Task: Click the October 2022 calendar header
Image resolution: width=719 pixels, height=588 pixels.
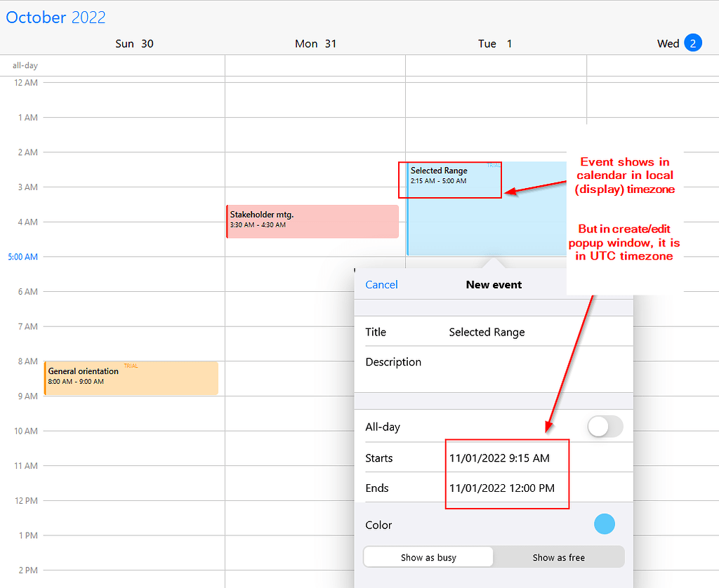Action: (x=55, y=18)
